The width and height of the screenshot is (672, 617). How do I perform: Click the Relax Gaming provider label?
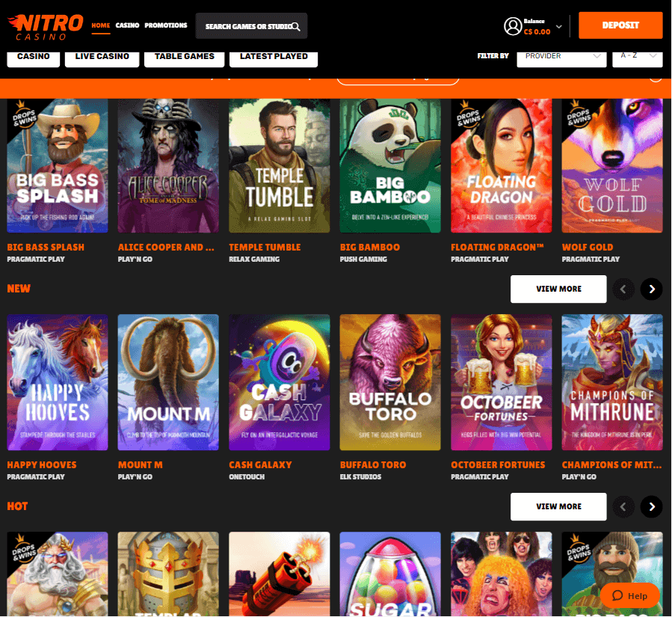pyautogui.click(x=254, y=260)
